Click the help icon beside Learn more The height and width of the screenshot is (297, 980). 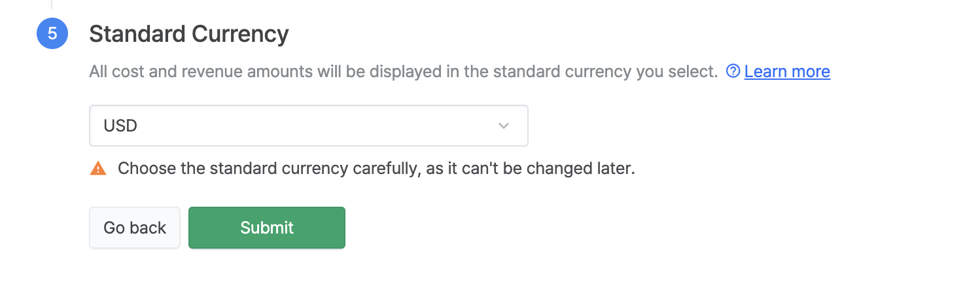click(x=733, y=71)
